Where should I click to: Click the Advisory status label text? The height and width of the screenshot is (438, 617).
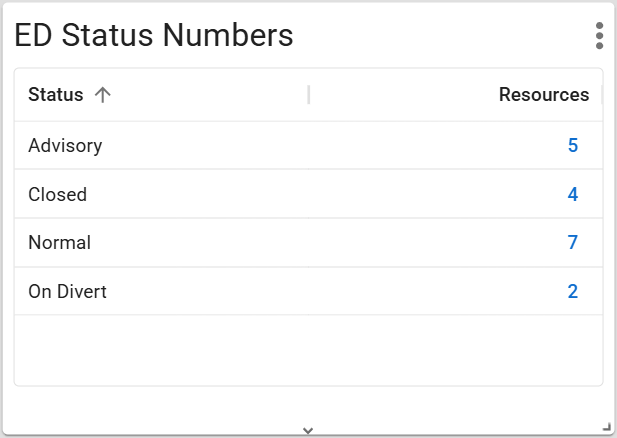point(65,146)
